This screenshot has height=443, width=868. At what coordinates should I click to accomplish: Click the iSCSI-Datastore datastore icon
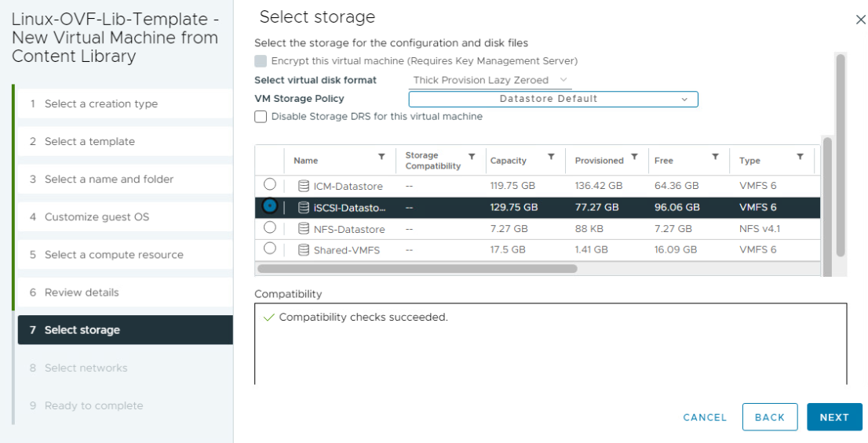[x=304, y=208]
